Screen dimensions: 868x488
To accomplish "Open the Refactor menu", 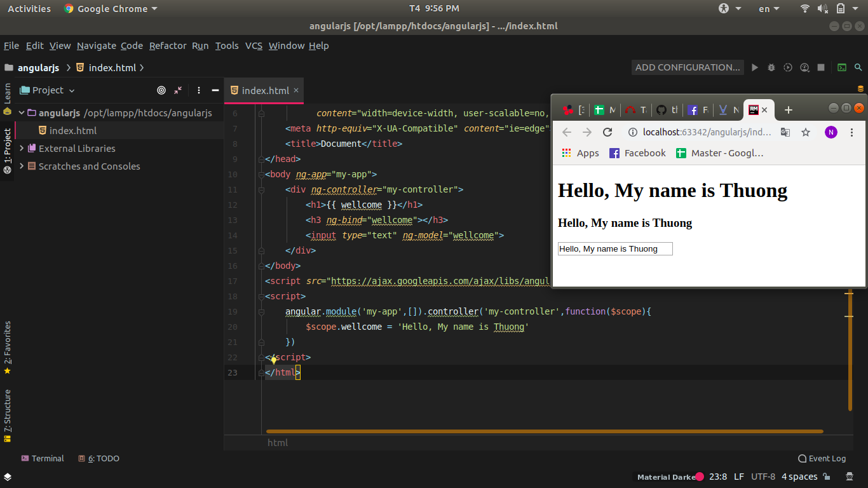I will (x=168, y=46).
